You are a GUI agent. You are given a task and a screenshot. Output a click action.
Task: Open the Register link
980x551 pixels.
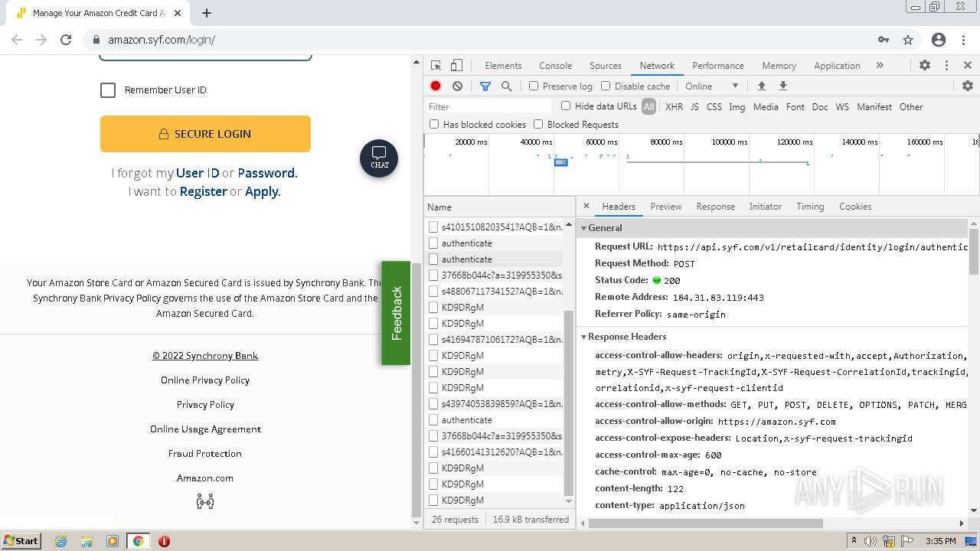click(204, 191)
